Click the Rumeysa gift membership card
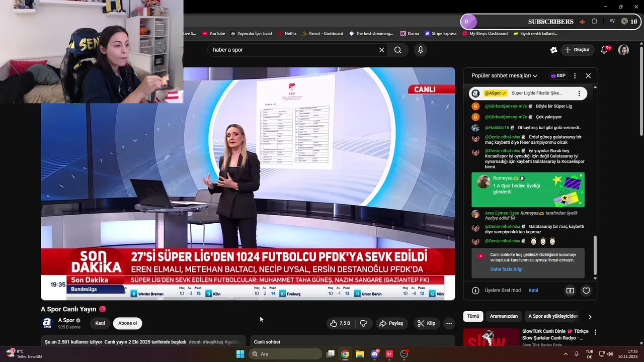Screen dimensions: 644x362 tap(528, 190)
